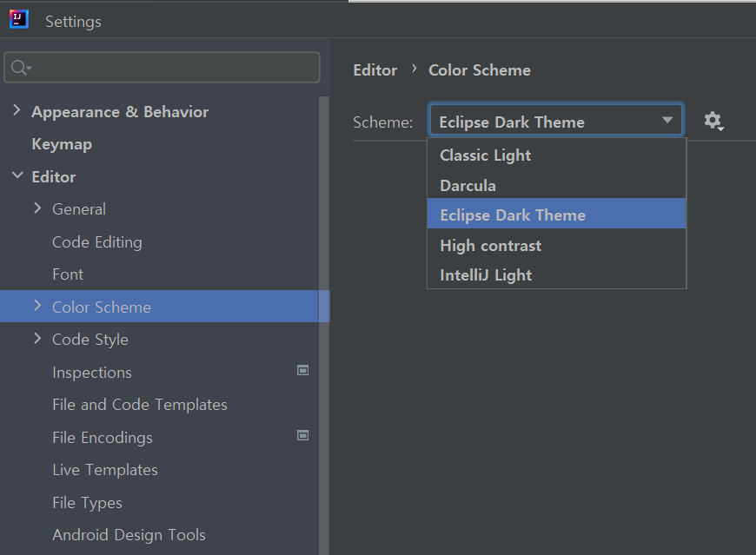Click the Code Style tree label
Screen dimensions: 756x555
(x=90, y=340)
